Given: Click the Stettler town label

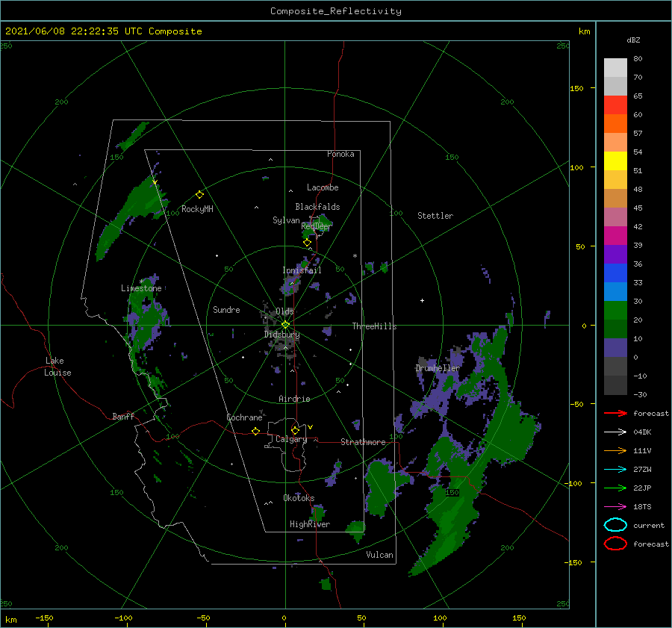Looking at the screenshot, I should [435, 216].
